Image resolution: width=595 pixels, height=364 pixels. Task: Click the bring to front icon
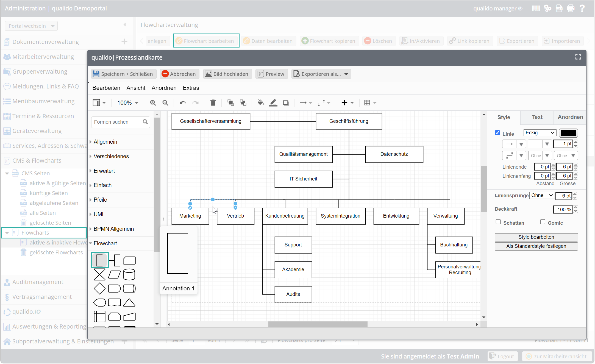click(230, 103)
